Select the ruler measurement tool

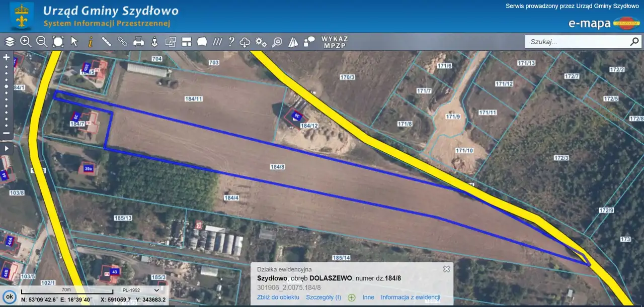pyautogui.click(x=107, y=42)
